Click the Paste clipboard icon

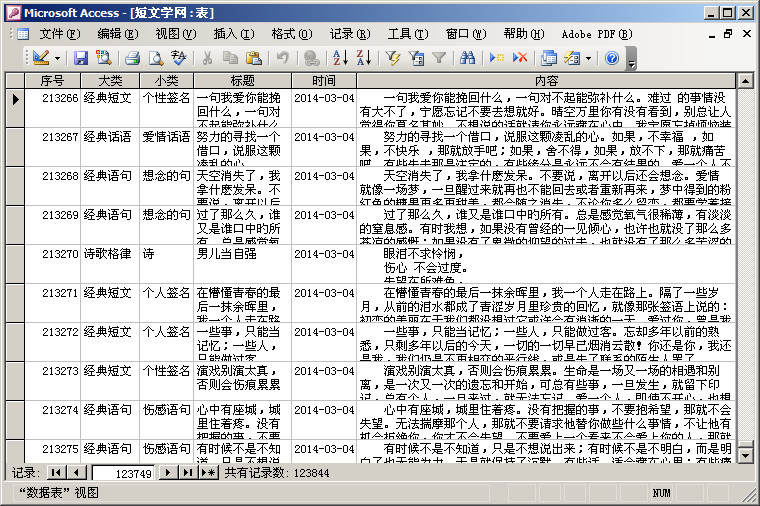(253, 58)
